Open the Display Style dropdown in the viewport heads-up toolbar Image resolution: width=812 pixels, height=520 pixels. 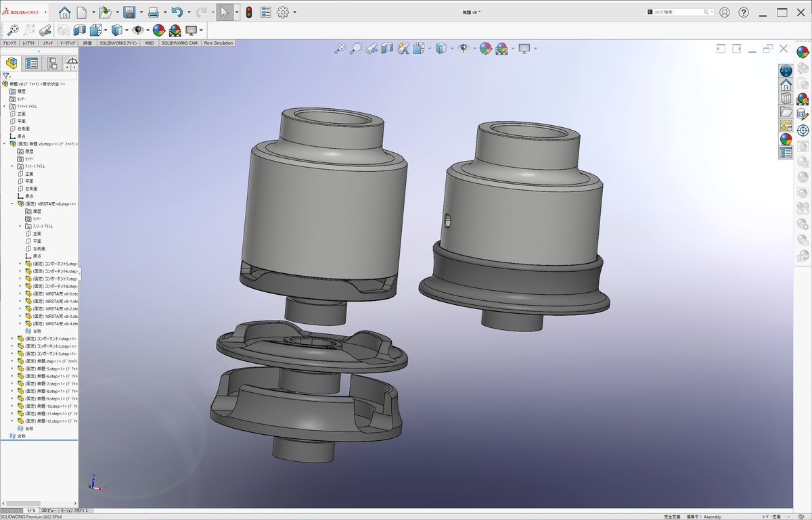tap(451, 48)
